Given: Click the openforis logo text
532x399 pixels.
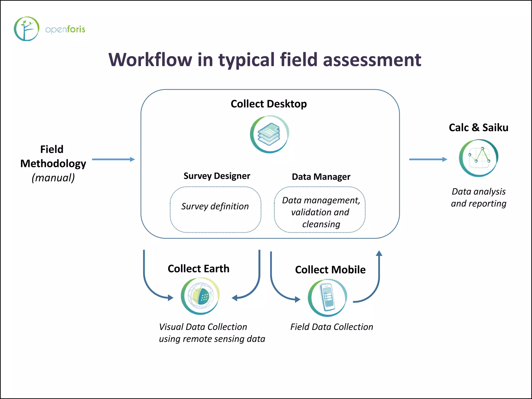Looking at the screenshot, I should [x=65, y=29].
